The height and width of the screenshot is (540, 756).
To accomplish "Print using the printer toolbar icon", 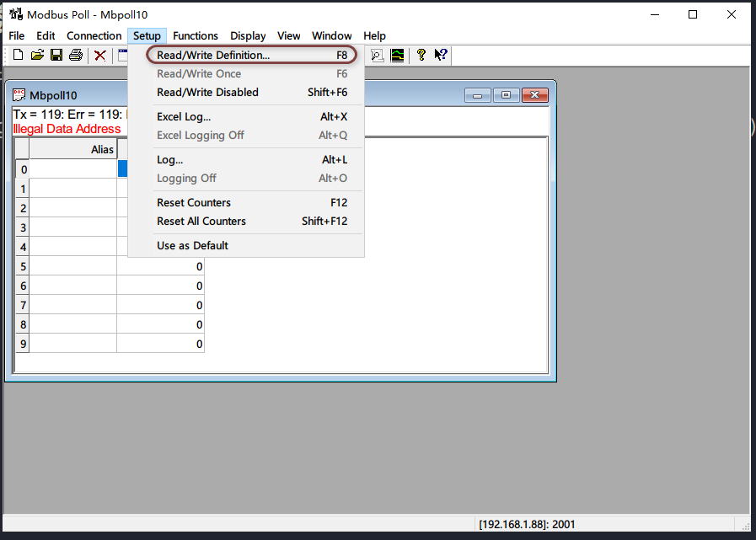I will [x=76, y=55].
